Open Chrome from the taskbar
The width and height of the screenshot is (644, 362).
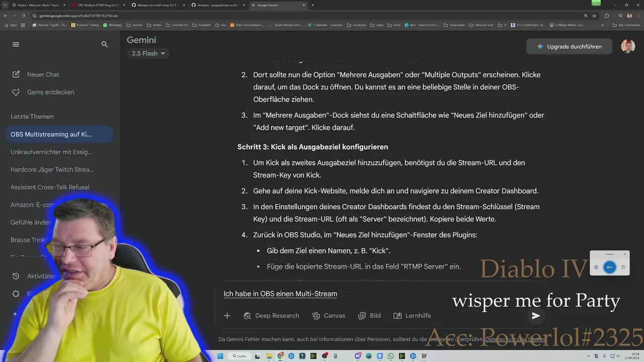pos(281,356)
